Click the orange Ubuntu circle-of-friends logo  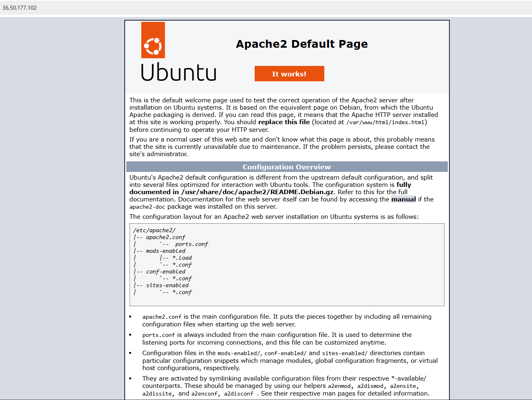click(x=153, y=40)
